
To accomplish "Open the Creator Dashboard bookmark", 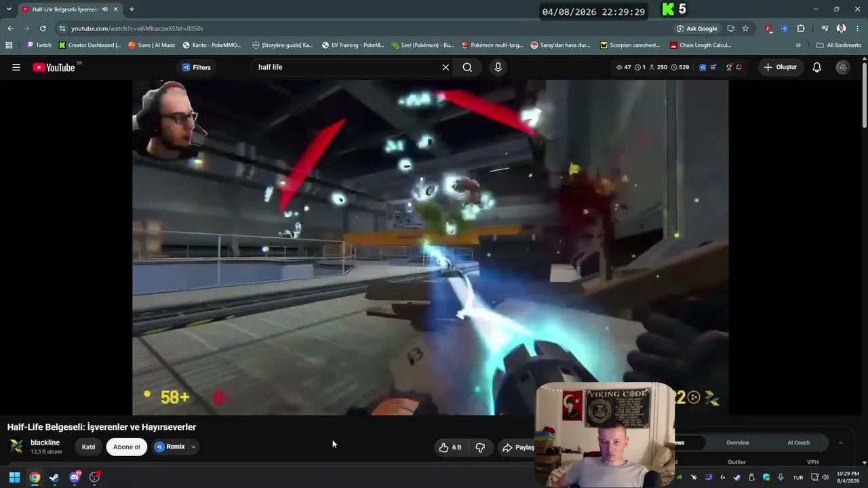I will (90, 45).
